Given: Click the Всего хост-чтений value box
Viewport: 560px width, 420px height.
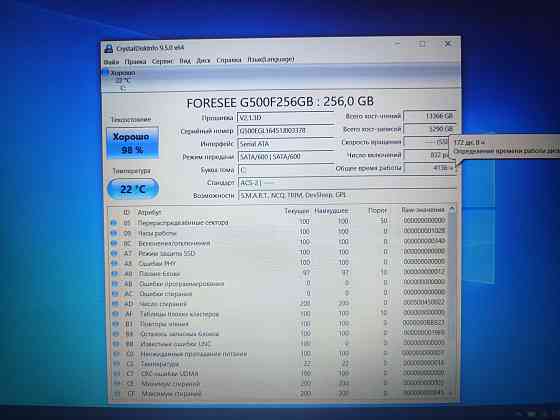Looking at the screenshot, I should click(430, 116).
